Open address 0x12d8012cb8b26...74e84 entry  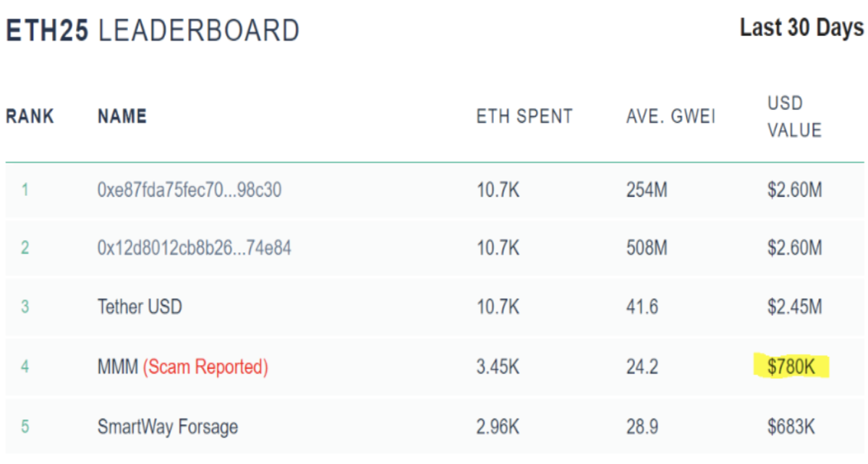(195, 248)
